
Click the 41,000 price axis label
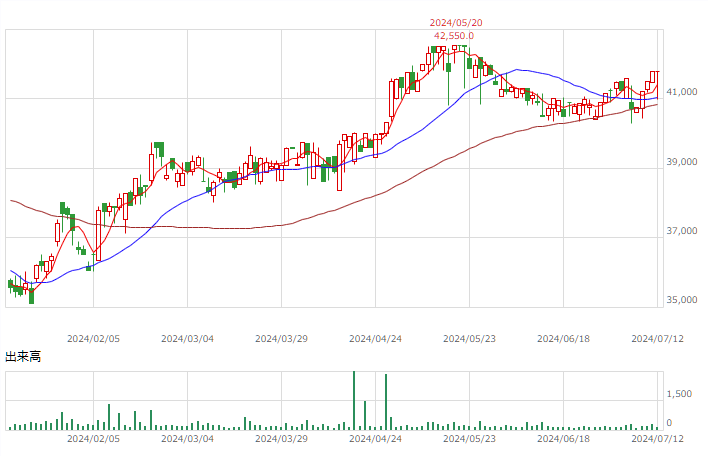(682, 92)
